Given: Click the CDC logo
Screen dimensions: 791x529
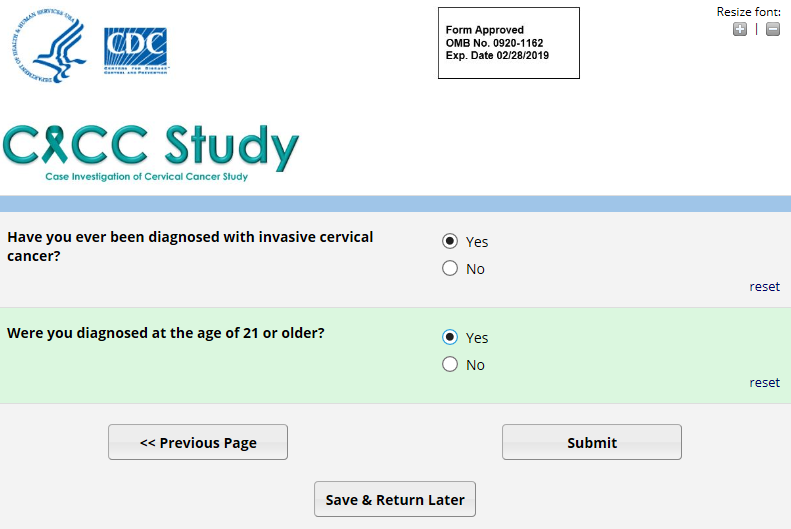Looking at the screenshot, I should click(x=135, y=50).
